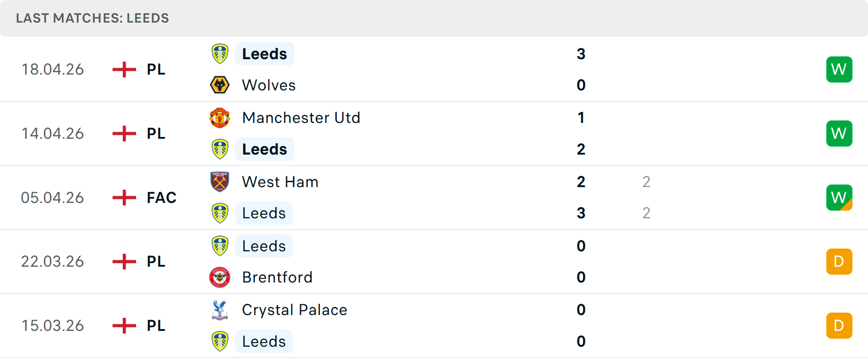
Task: Click draw badge for Brentford match
Action: point(839,262)
